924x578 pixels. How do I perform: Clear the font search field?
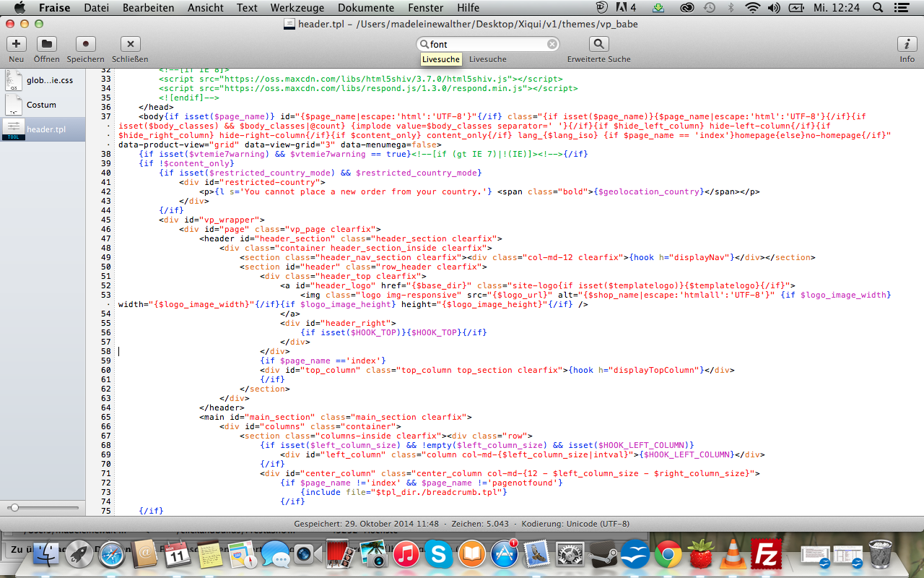click(x=552, y=44)
